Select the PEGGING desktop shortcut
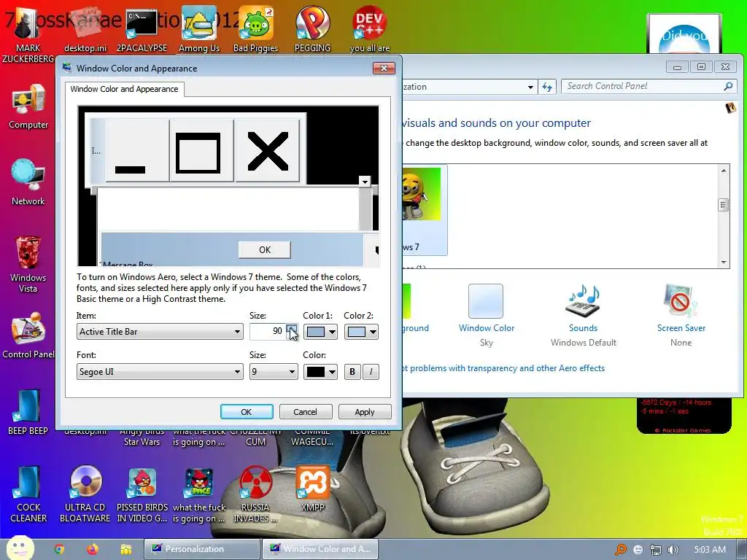The height and width of the screenshot is (560, 747). (312, 29)
